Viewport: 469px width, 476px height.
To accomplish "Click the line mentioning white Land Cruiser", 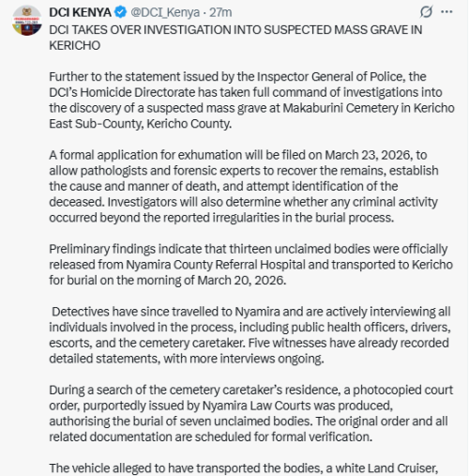I will click(x=243, y=468).
